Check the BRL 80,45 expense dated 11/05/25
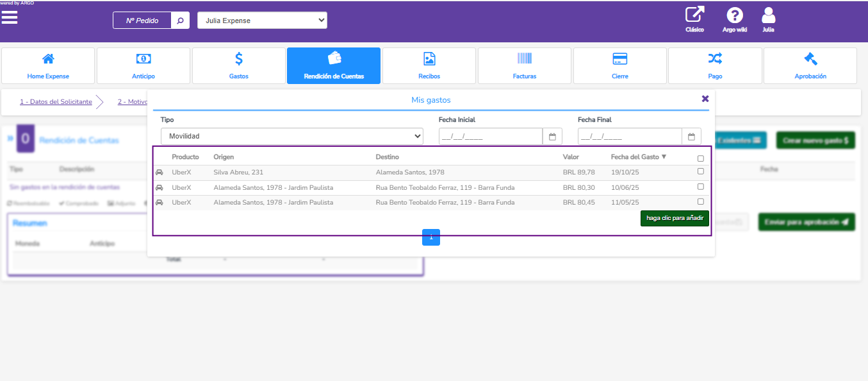The image size is (868, 381). coord(700,201)
